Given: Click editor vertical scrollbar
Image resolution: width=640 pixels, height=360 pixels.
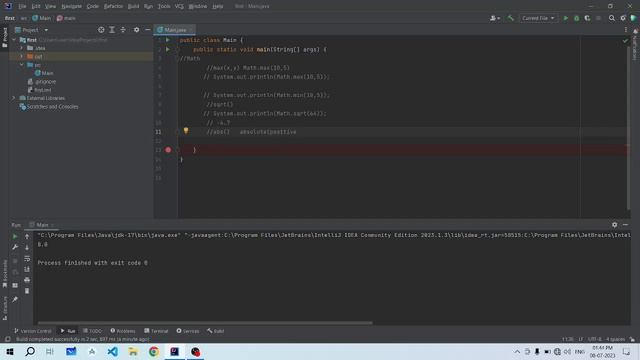Looking at the screenshot, I should (x=628, y=129).
